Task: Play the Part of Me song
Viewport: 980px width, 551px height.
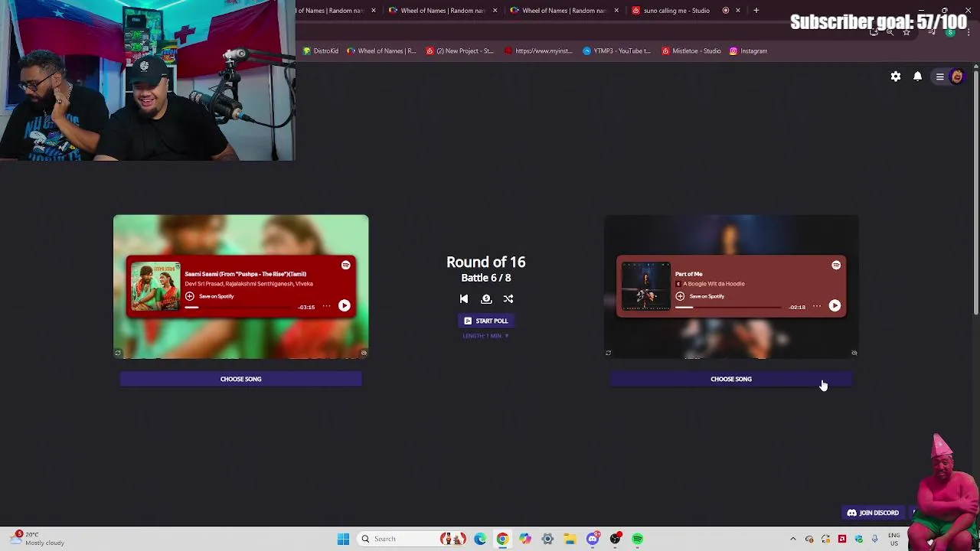Action: [x=835, y=305]
